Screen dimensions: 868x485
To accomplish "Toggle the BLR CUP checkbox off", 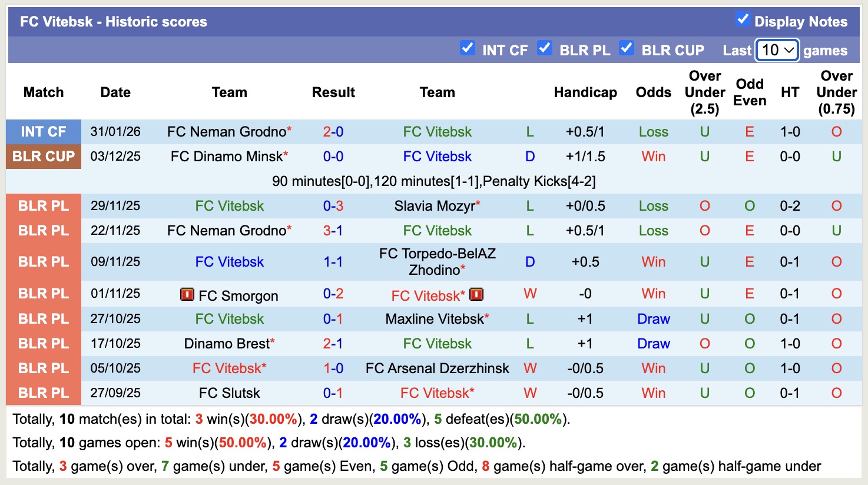I will [627, 49].
